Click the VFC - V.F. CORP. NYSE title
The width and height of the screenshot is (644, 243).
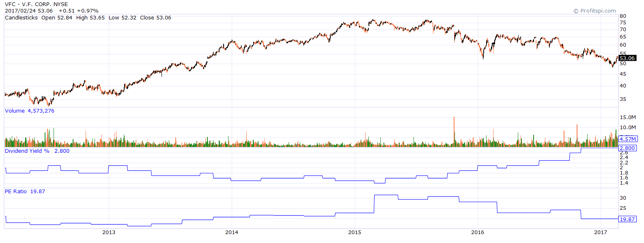click(37, 4)
